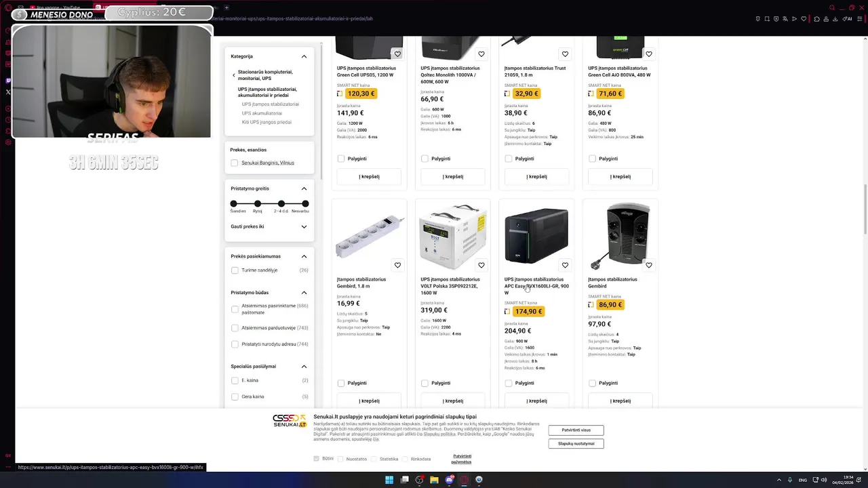Check Atsiėmimas parduotuvėje option
This screenshot has height=488, width=868.
(x=235, y=328)
